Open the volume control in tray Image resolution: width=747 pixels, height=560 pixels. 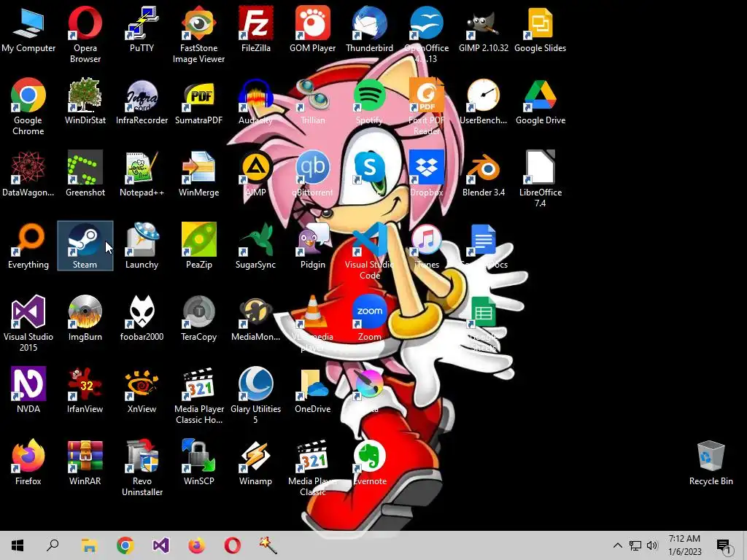pos(652,545)
